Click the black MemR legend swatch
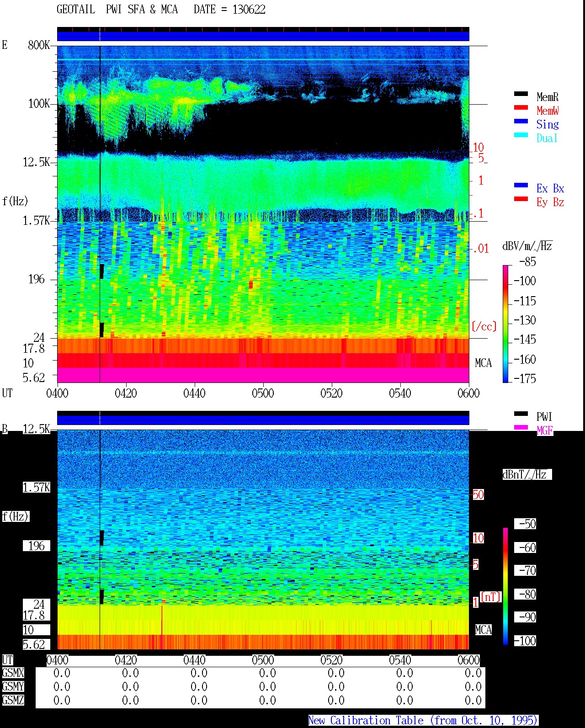585x728 pixels. tap(521, 94)
